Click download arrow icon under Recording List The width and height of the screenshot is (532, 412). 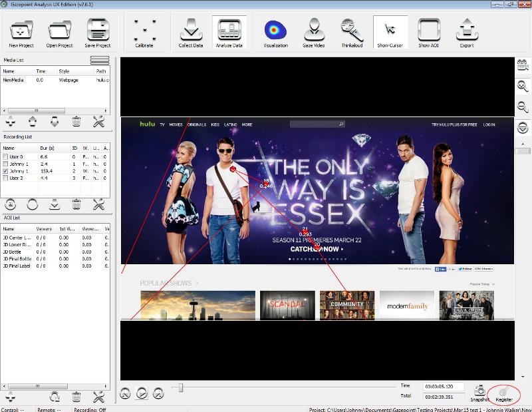click(55, 204)
